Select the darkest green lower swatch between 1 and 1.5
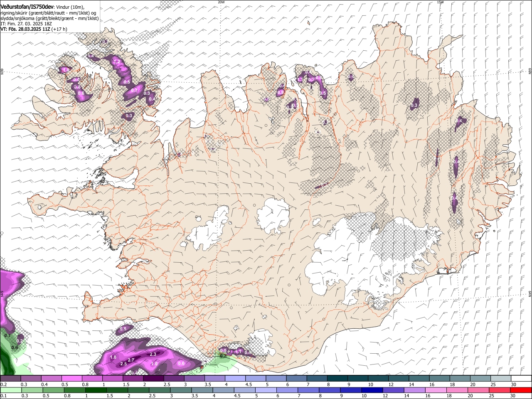 (x=96, y=390)
